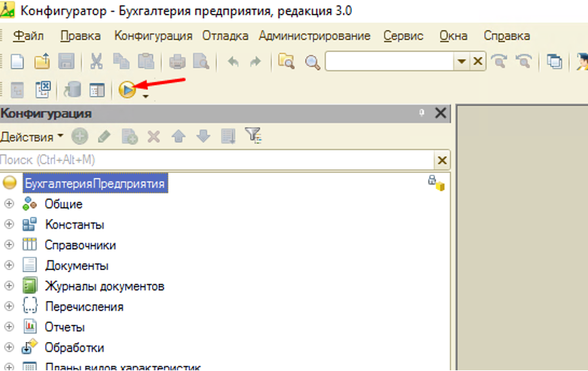
Task: Open the Правка menu
Action: point(80,36)
